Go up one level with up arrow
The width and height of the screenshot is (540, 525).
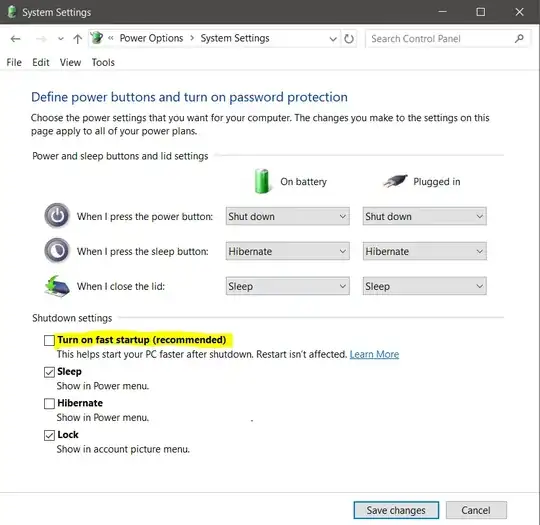click(77, 39)
